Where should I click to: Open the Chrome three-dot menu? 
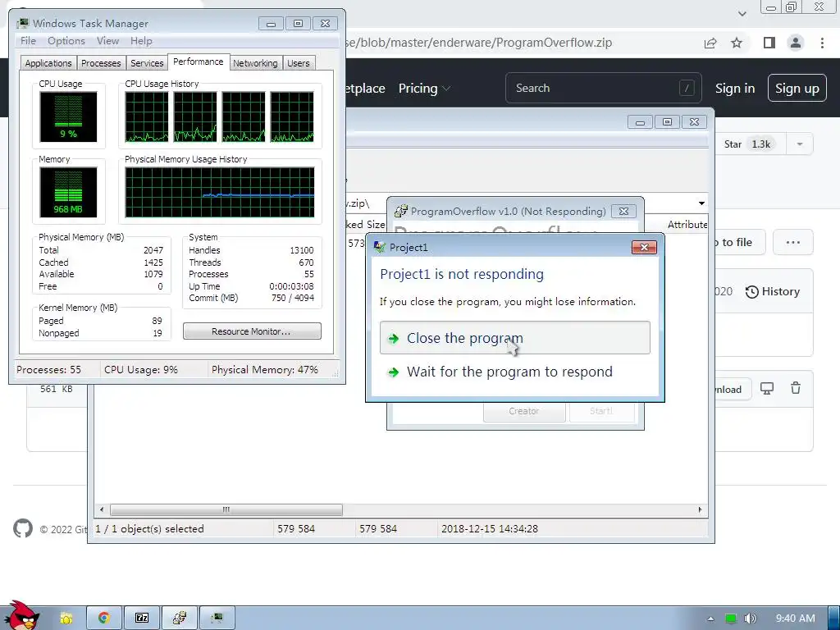(x=822, y=43)
